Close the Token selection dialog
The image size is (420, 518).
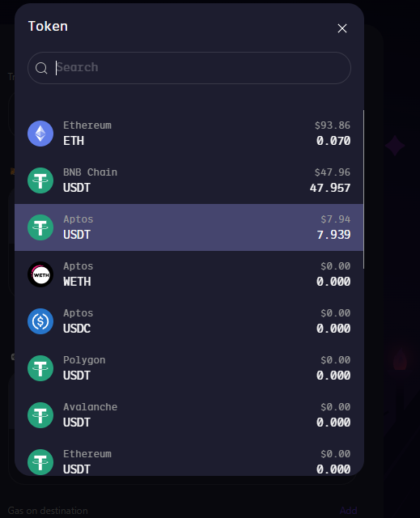tap(342, 28)
